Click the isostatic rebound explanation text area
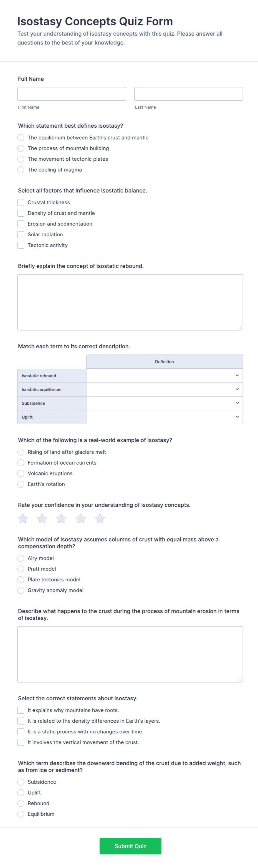The width and height of the screenshot is (258, 868). 130,302
